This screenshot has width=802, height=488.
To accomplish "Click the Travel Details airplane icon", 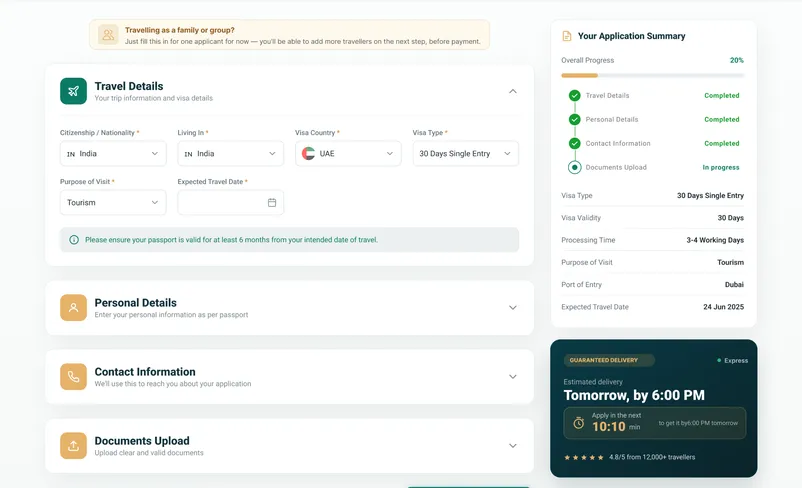I will tap(73, 91).
